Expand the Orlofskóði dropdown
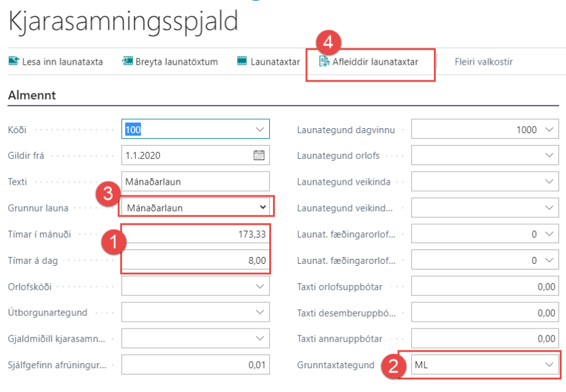 click(260, 286)
